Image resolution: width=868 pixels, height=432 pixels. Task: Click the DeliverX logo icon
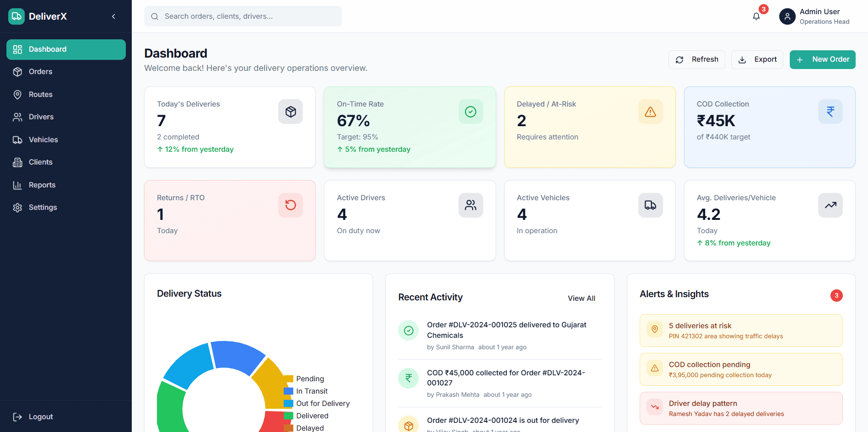coord(16,16)
